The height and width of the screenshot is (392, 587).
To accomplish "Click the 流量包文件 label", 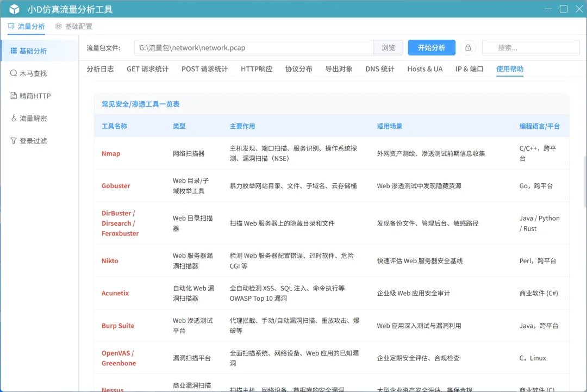I will click(x=103, y=48).
